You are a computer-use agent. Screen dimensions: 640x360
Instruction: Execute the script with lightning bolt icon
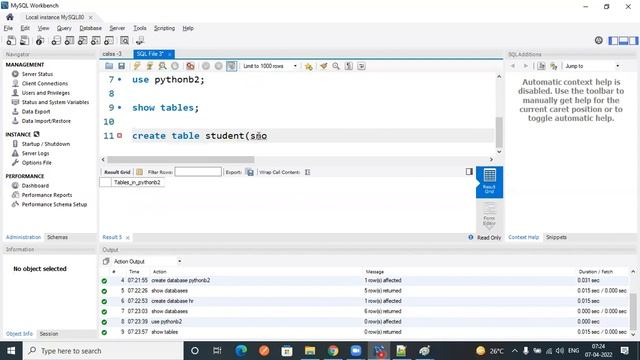point(137,66)
